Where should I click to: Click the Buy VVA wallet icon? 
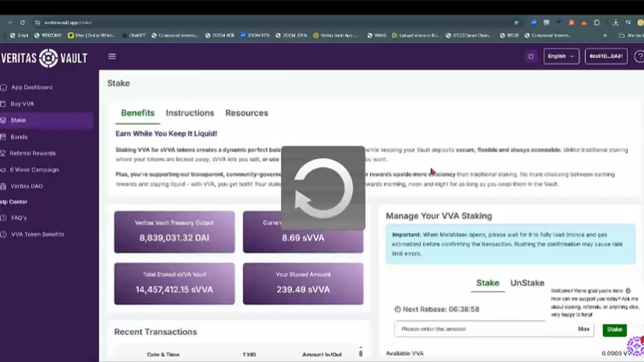tap(4, 104)
